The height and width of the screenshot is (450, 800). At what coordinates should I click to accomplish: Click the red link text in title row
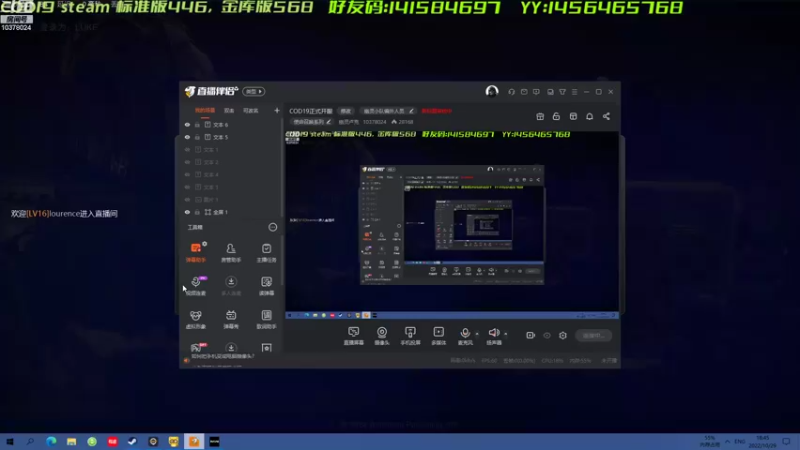tap(436, 111)
